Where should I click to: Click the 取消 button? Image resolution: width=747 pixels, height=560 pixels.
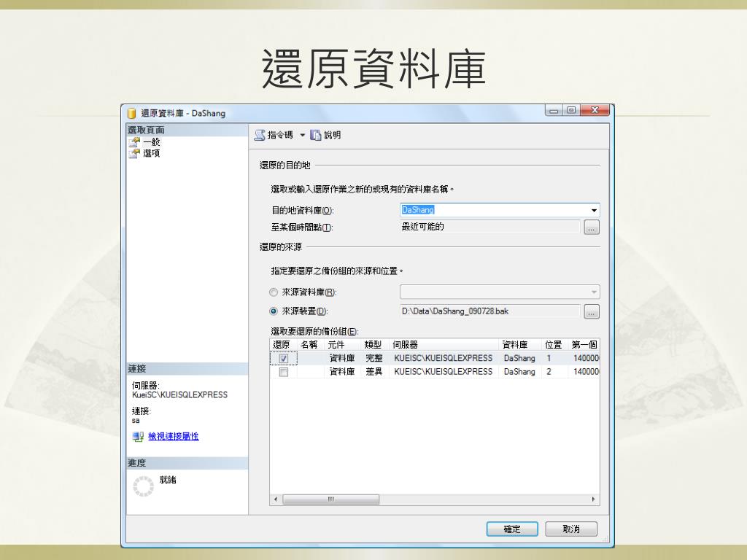(x=571, y=529)
